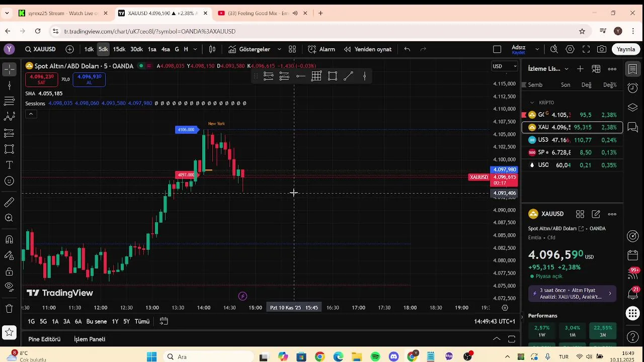The height and width of the screenshot is (362, 644).
Task: Collapse the KRİPTO watchlist section
Action: pos(532,103)
